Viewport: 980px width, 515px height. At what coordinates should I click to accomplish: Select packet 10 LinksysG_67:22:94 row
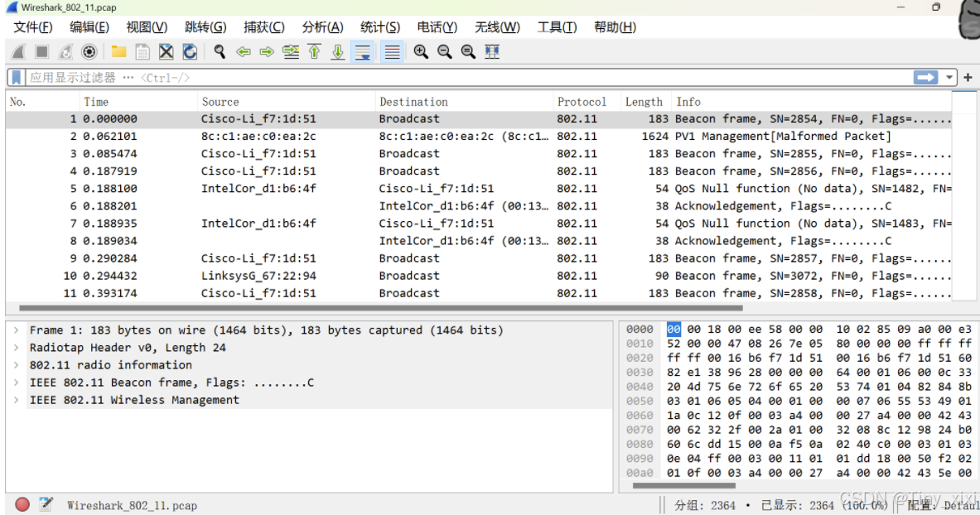pos(479,276)
